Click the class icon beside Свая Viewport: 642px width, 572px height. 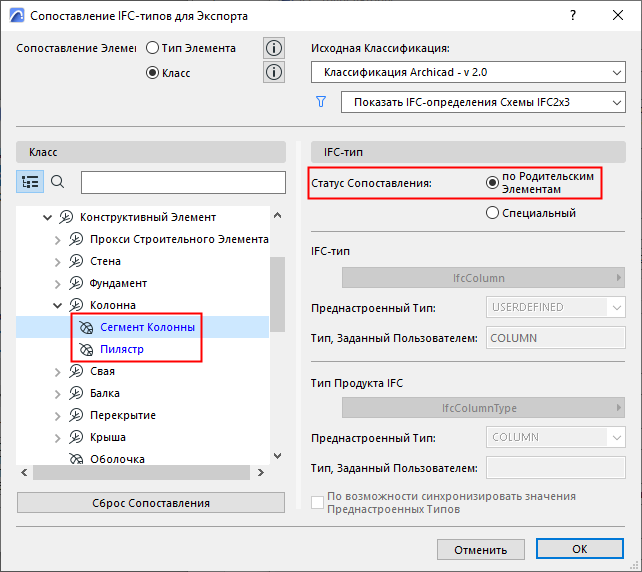pos(76,371)
